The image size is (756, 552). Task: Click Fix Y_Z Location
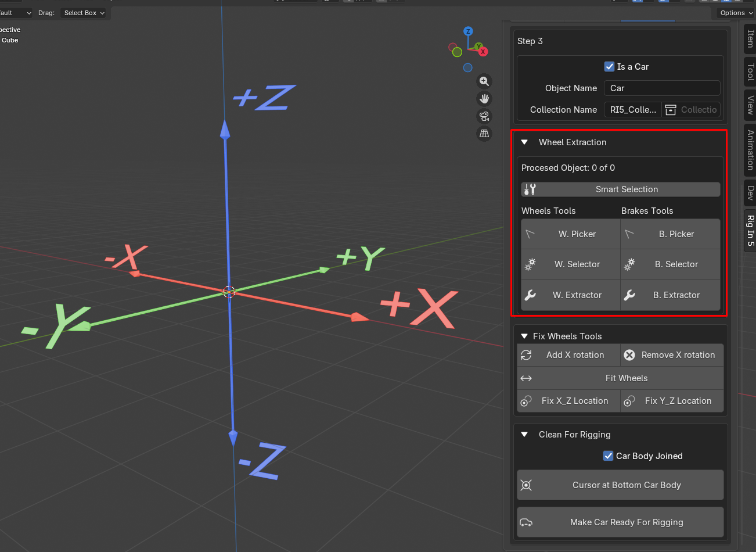(672, 401)
